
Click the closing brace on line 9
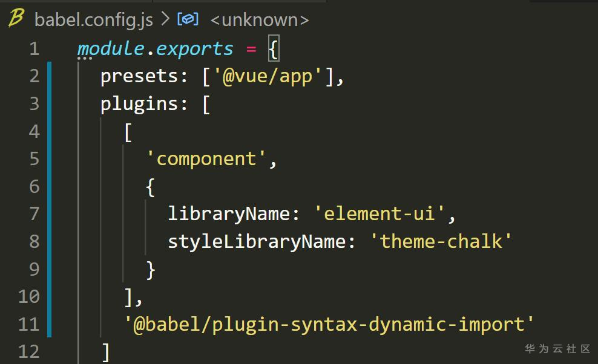150,270
